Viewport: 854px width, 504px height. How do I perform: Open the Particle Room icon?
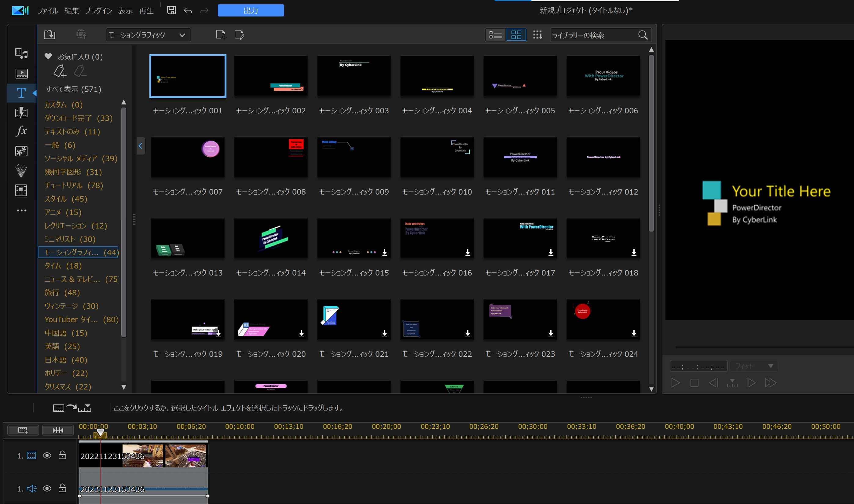pyautogui.click(x=21, y=171)
